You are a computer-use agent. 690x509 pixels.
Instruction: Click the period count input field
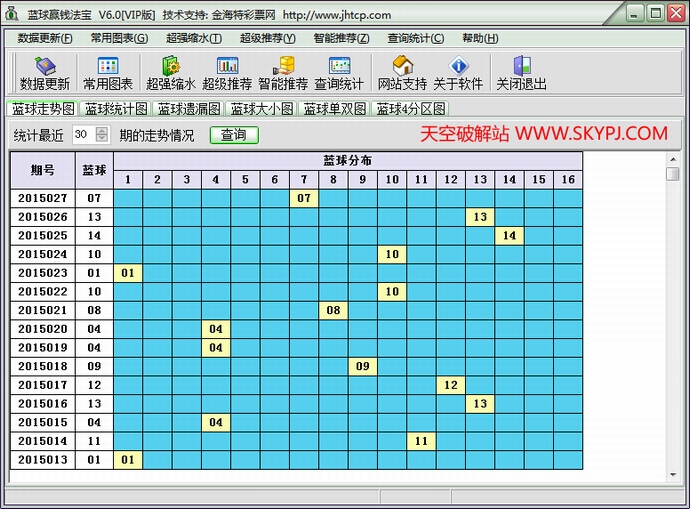coord(82,135)
